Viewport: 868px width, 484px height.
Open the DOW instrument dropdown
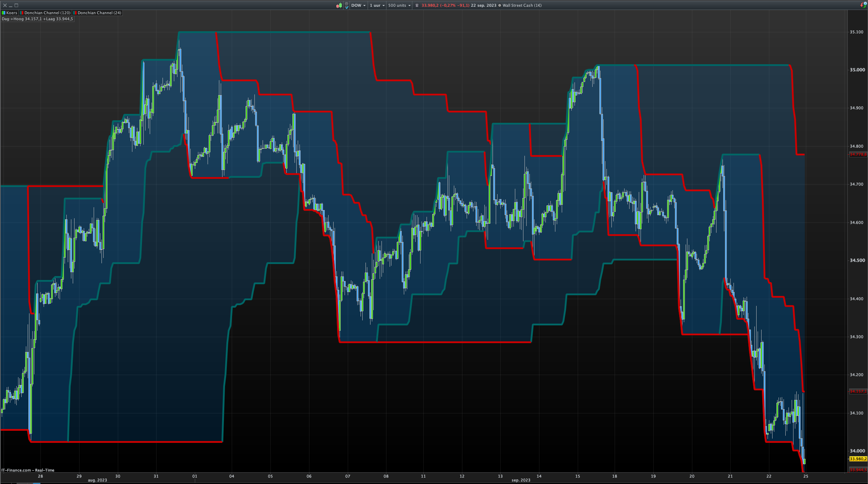(x=358, y=5)
